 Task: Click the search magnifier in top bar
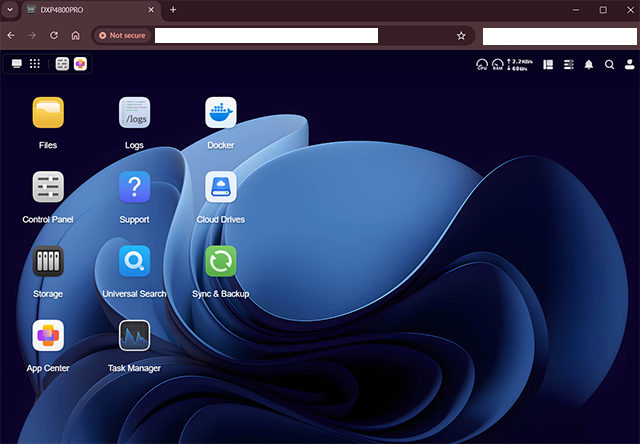(x=609, y=65)
